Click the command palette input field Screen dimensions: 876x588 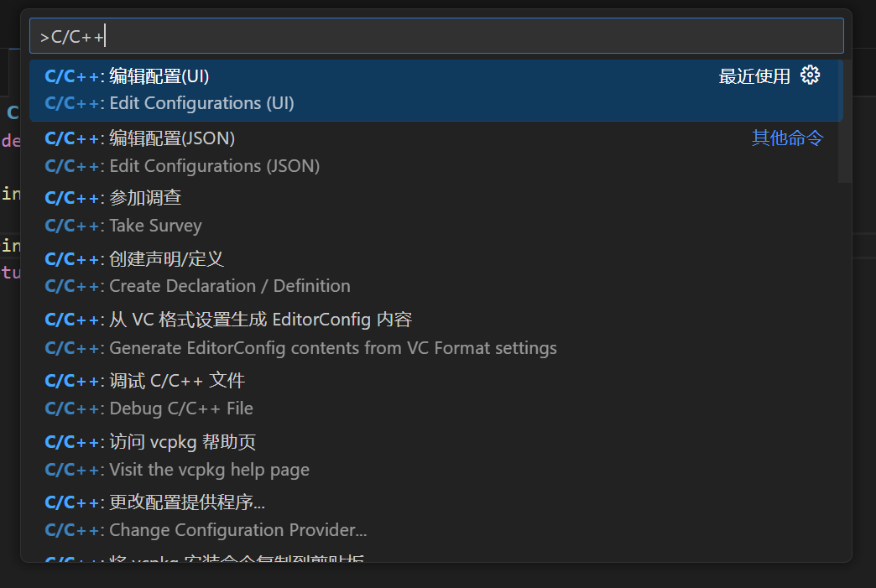click(436, 36)
